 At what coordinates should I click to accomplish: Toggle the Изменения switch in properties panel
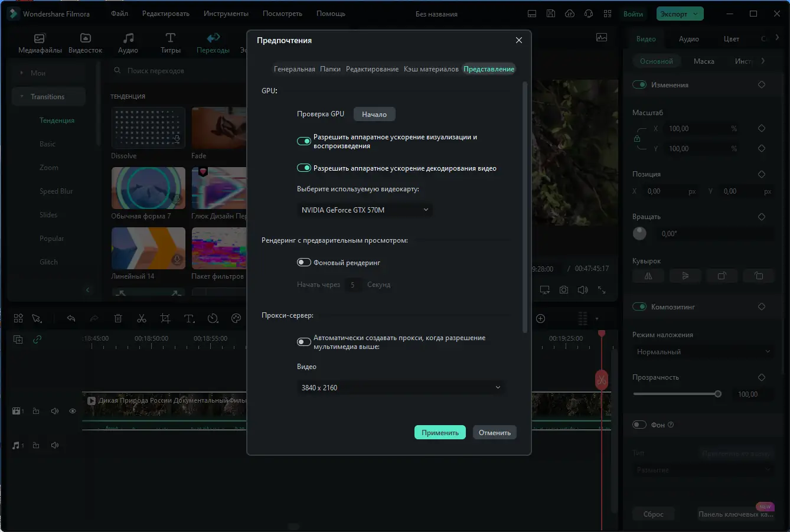coord(639,84)
